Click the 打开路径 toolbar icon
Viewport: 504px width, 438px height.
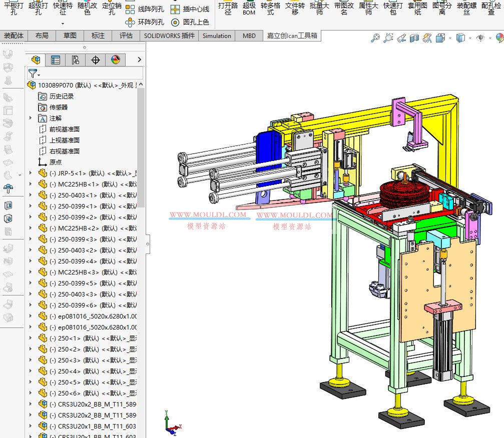tap(228, 8)
